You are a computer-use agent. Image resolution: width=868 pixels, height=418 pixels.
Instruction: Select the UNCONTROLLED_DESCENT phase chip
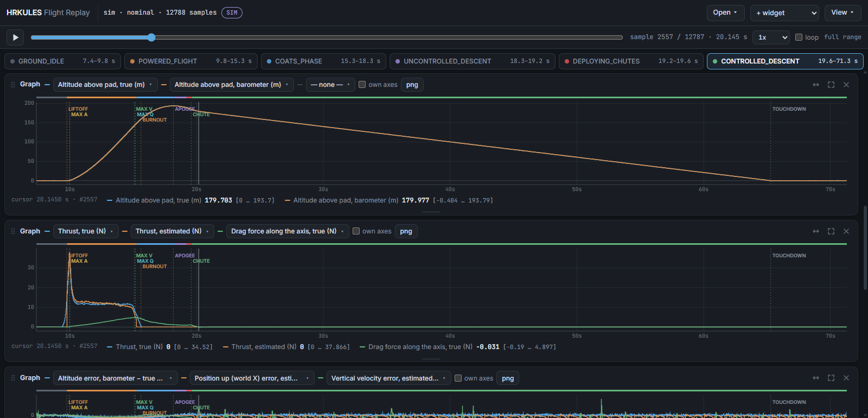coord(473,61)
